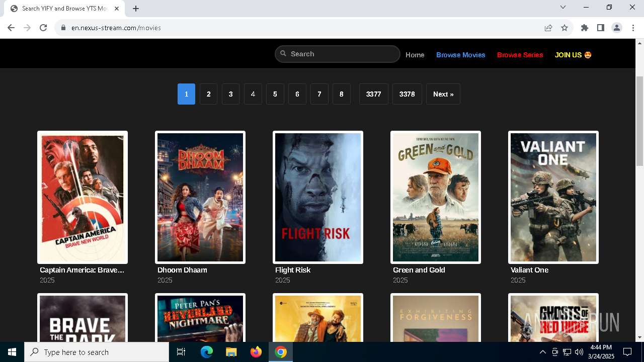Open Task View on the taskbar
The height and width of the screenshot is (362, 644).
pyautogui.click(x=181, y=352)
